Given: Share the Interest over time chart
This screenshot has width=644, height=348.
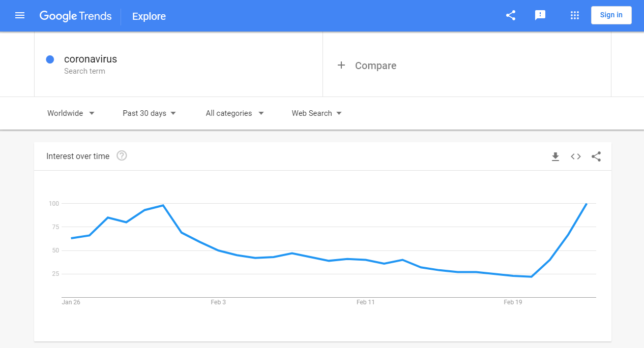Looking at the screenshot, I should (596, 156).
